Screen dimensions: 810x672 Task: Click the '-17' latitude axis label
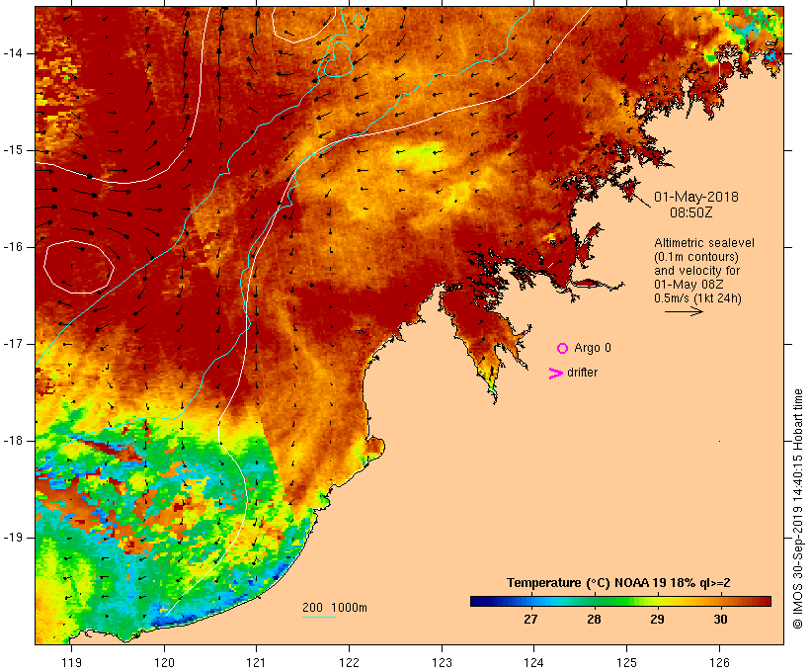pos(13,344)
